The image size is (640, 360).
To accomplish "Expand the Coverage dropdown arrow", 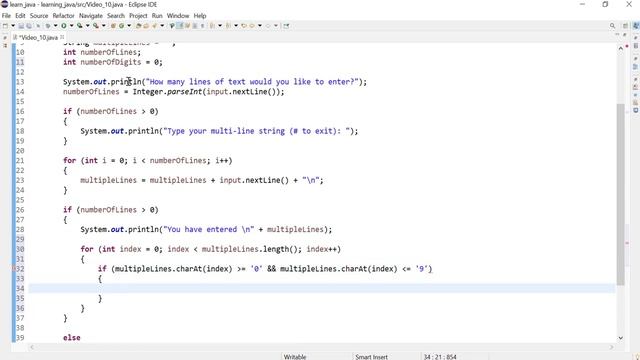I will 87,26.
